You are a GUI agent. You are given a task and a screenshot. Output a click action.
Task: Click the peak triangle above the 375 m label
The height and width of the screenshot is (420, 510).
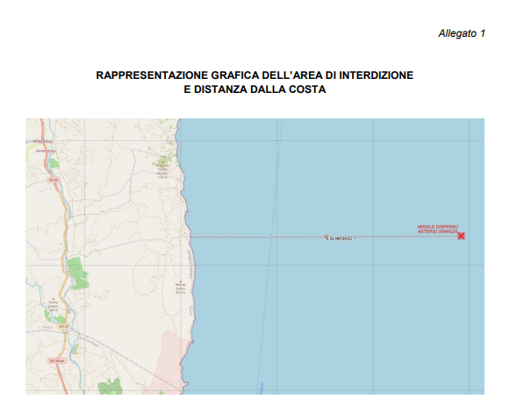tap(181, 281)
